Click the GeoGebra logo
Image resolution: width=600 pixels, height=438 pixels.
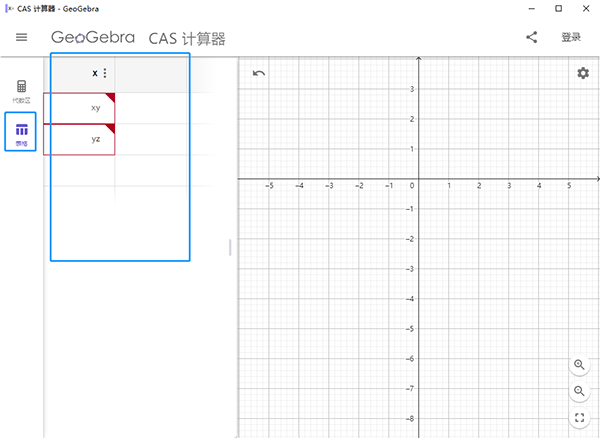pyautogui.click(x=93, y=38)
